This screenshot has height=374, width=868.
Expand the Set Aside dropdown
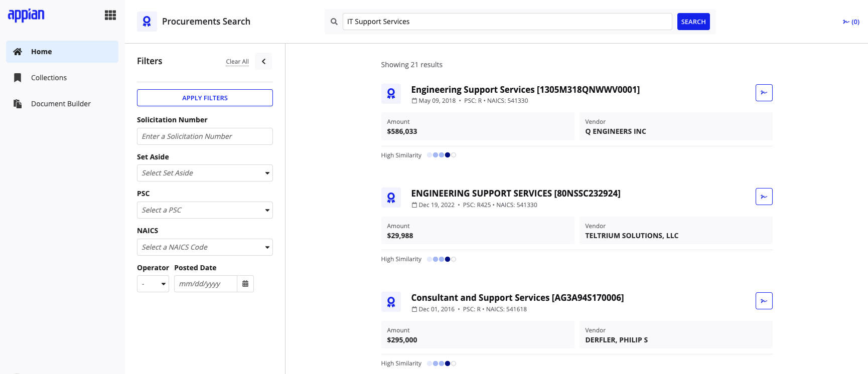(205, 173)
